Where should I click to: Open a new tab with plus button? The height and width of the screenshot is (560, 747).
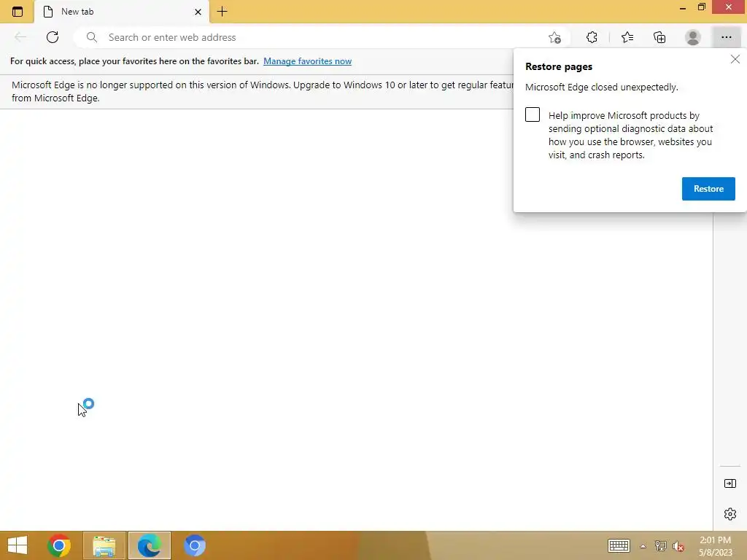point(222,12)
